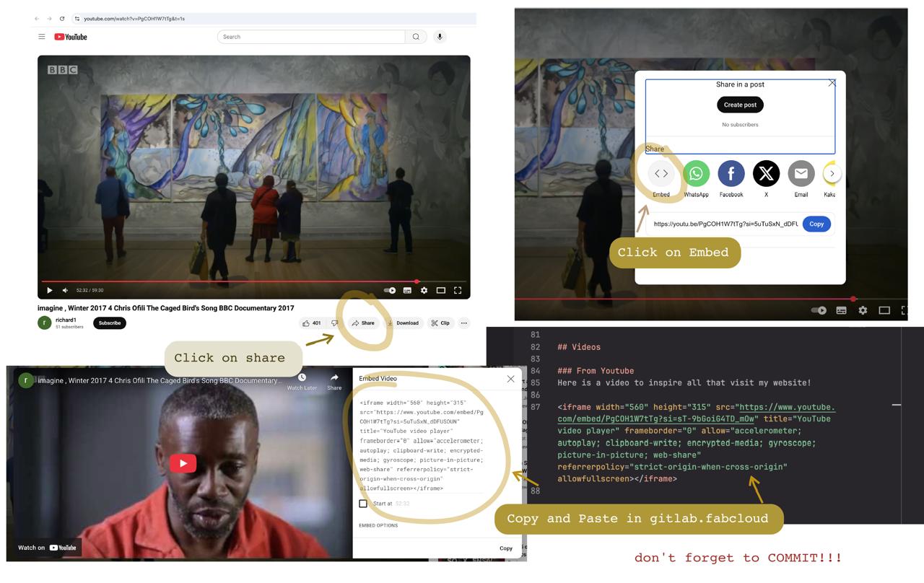924x583 pixels.
Task: Click the blue Copy button beside youtu.be link
Action: coord(816,224)
